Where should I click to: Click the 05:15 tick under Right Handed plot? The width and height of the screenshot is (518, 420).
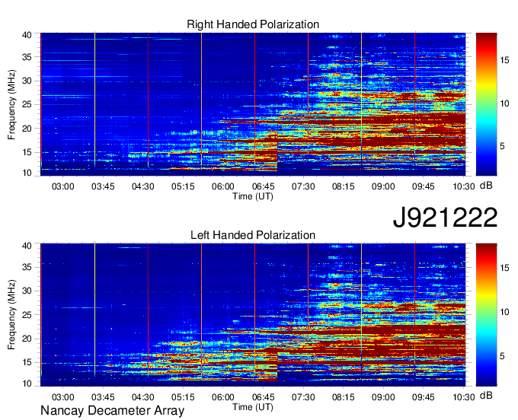click(183, 186)
